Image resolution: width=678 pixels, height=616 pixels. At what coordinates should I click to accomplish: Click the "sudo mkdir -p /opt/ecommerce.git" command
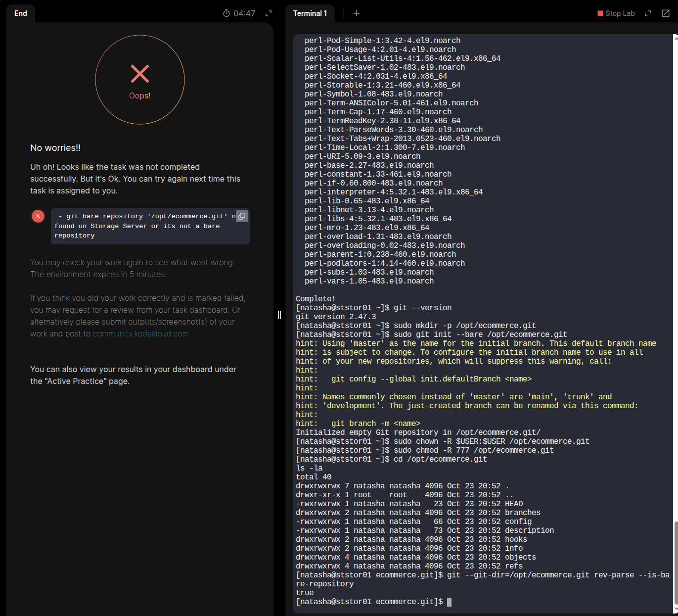pyautogui.click(x=465, y=326)
